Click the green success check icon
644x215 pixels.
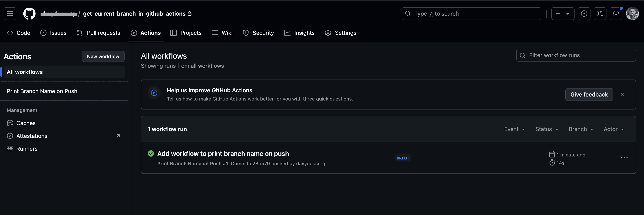[151, 153]
